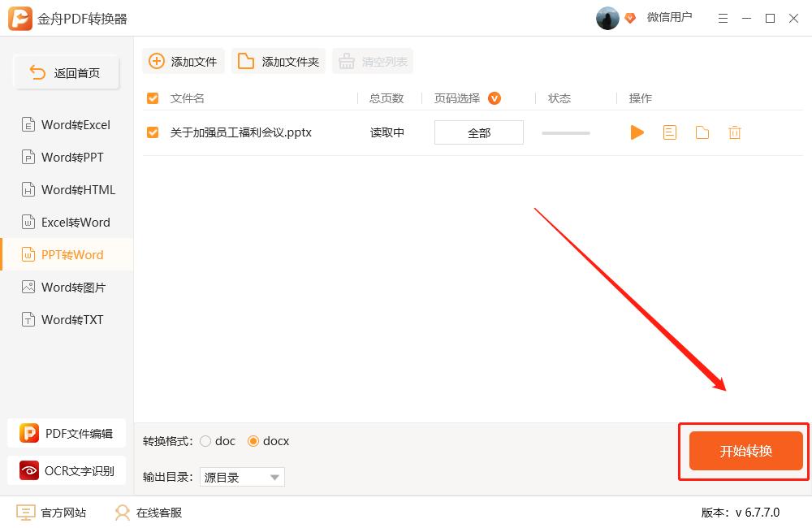Click the document preview icon in the operations column

[x=670, y=132]
